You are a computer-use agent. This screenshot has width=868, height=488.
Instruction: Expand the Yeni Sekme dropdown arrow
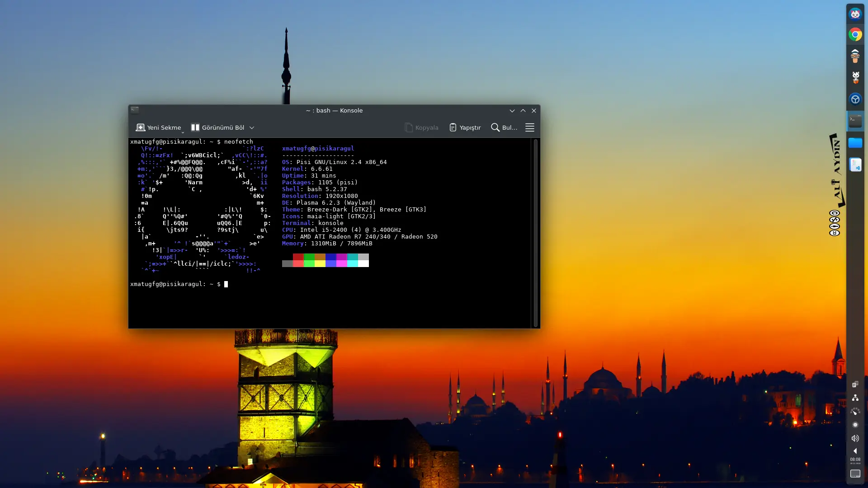tap(183, 132)
